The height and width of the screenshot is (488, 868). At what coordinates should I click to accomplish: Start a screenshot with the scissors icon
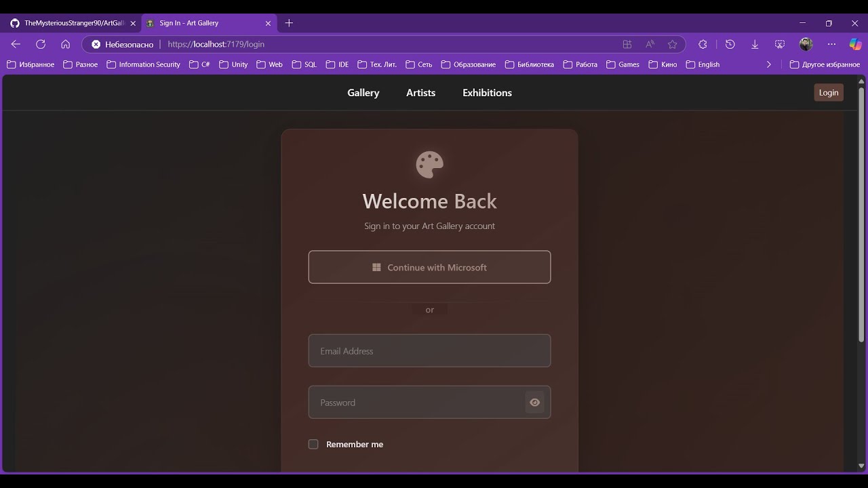(780, 44)
